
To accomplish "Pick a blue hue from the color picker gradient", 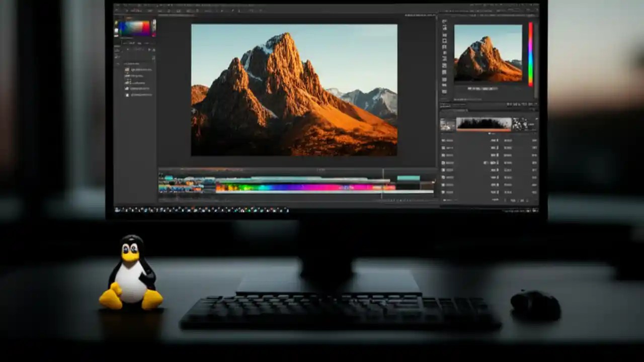I will [125, 28].
